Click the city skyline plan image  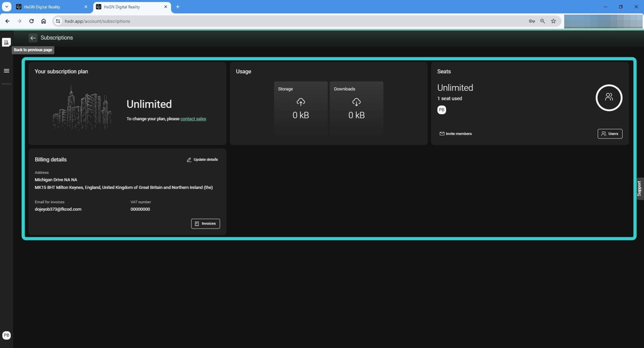coord(82,107)
